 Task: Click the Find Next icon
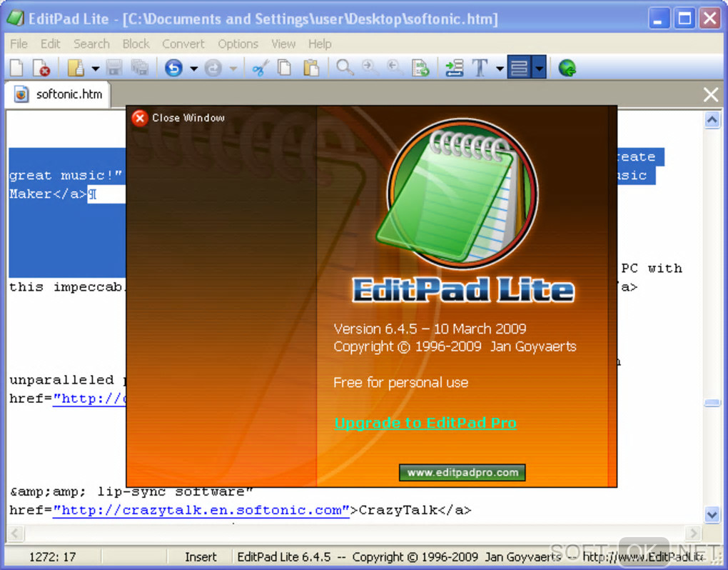pos(370,69)
